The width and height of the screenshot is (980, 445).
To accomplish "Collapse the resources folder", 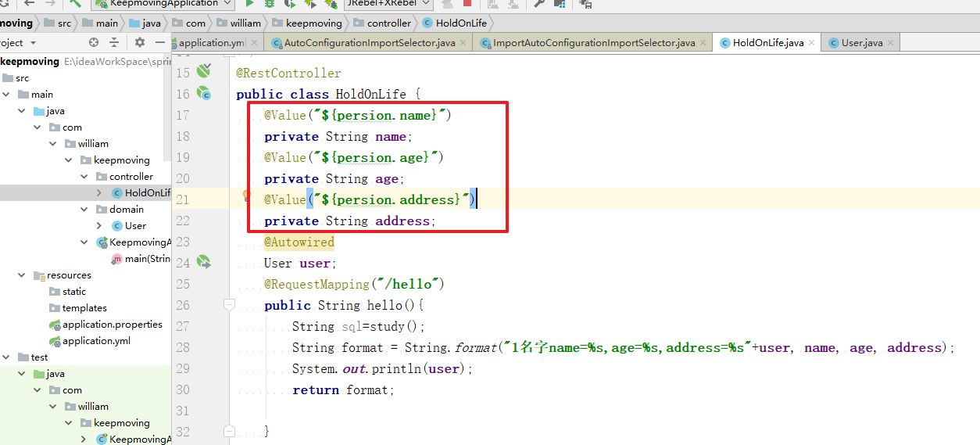I will (x=23, y=275).
